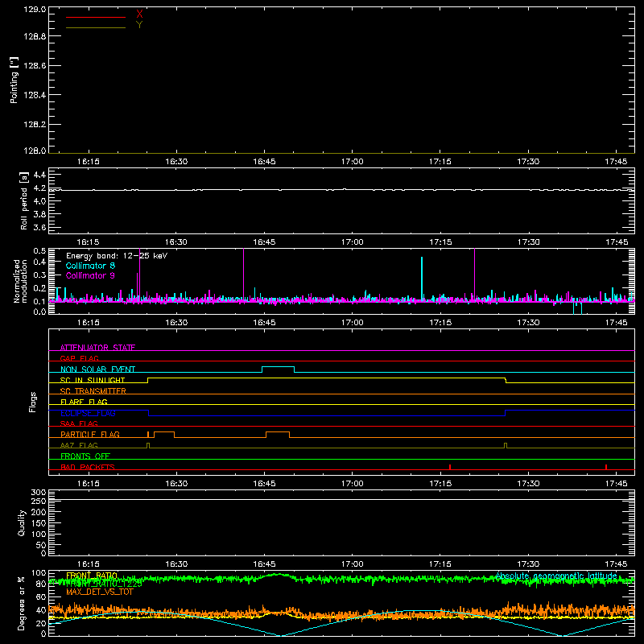Viewport: 644px width, 644px height.
Task: Select the ATTENUATOR_STATE flag label
Action: point(97,348)
